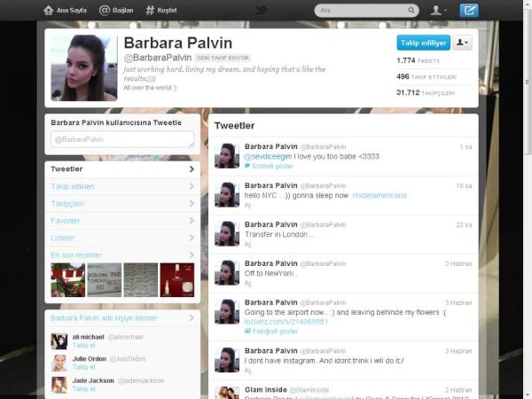Image resolution: width=532 pixels, height=399 pixels.
Task: Click ali michael's avatar
Action: (x=59, y=341)
